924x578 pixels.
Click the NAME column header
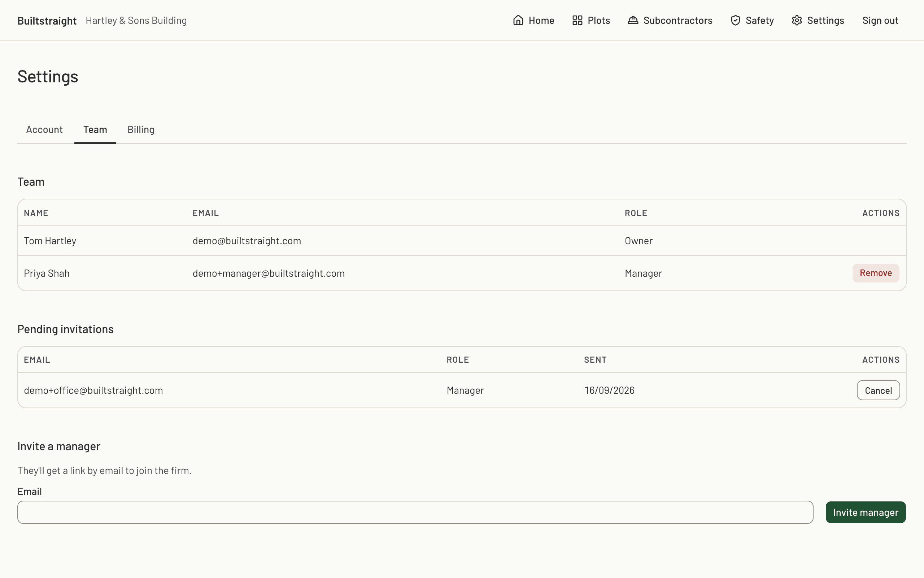click(x=36, y=213)
